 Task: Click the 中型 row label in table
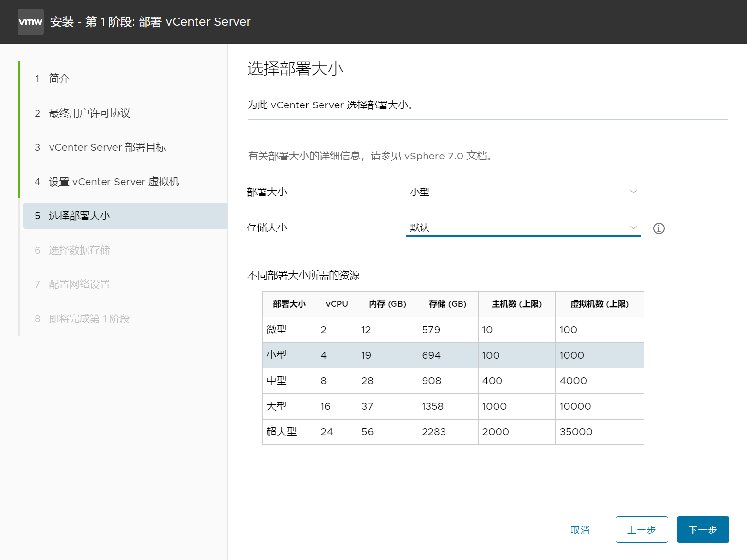[276, 381]
